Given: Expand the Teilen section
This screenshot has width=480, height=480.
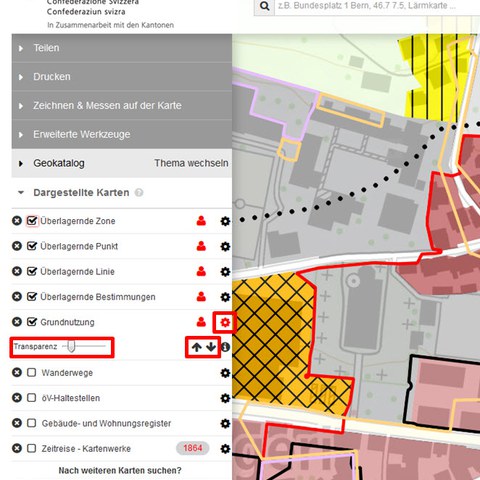Looking at the screenshot, I should tap(122, 48).
